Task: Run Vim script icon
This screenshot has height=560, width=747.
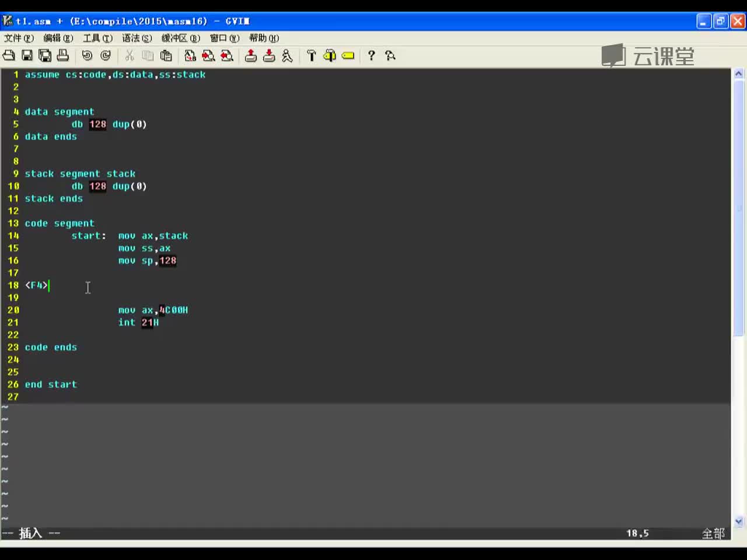Action: (x=287, y=55)
